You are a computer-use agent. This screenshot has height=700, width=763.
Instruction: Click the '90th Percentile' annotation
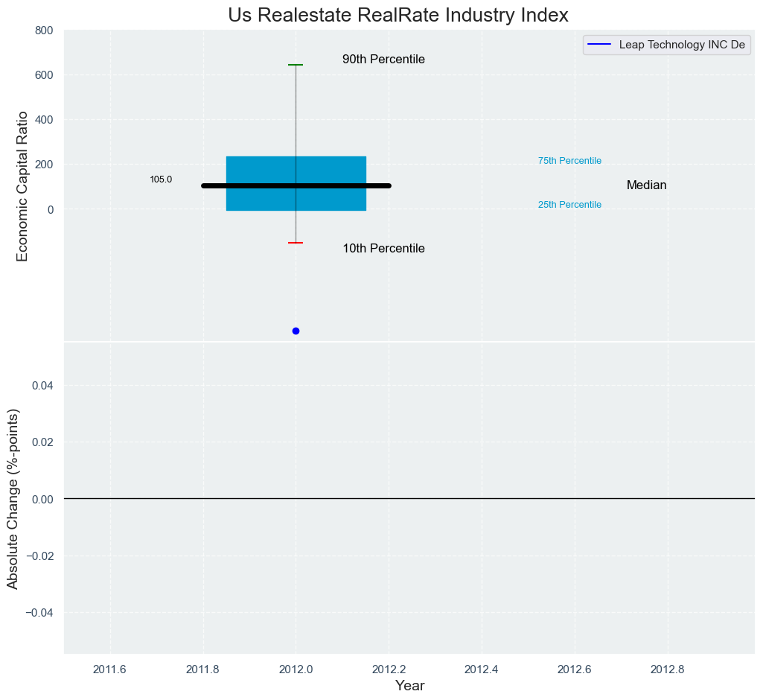tap(383, 60)
